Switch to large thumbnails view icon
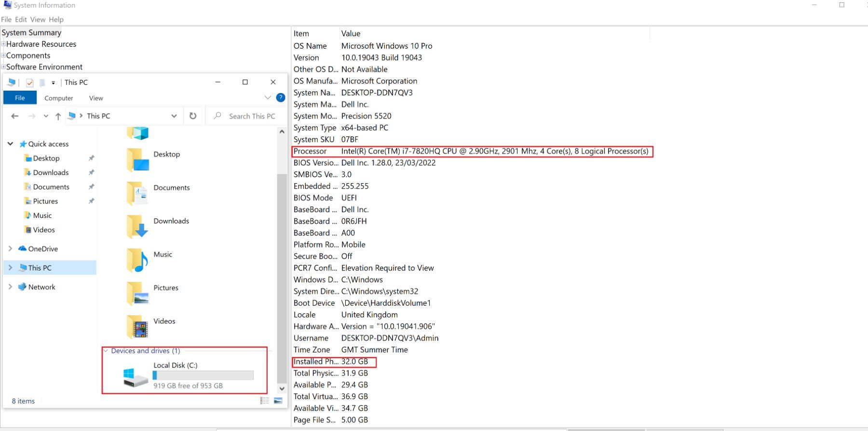The image size is (868, 431). [278, 401]
